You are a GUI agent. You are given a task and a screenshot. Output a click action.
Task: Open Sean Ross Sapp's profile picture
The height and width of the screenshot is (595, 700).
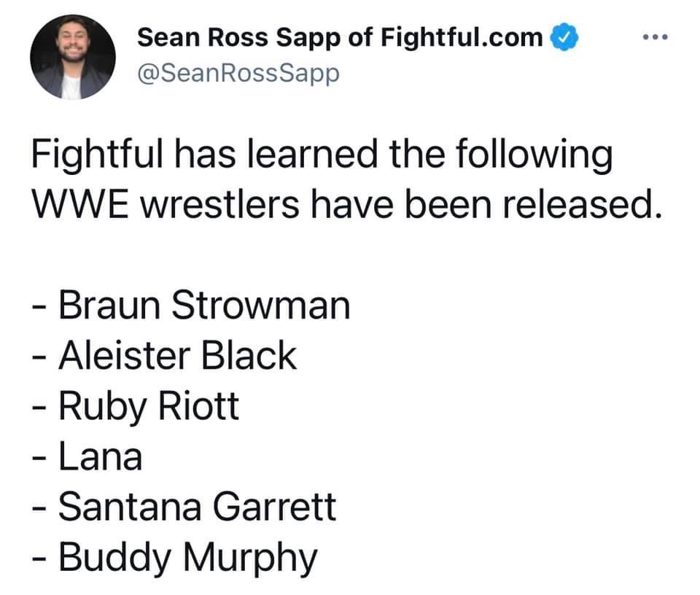click(x=72, y=57)
